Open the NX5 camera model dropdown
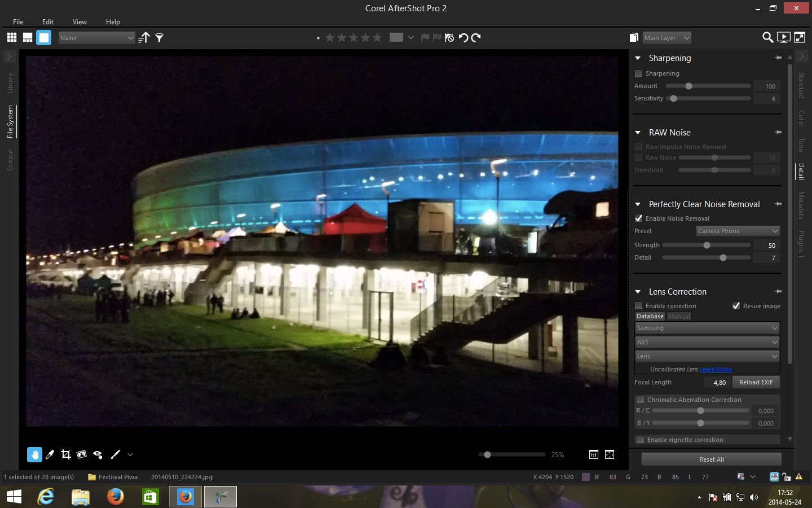This screenshot has height=508, width=812. tap(707, 342)
